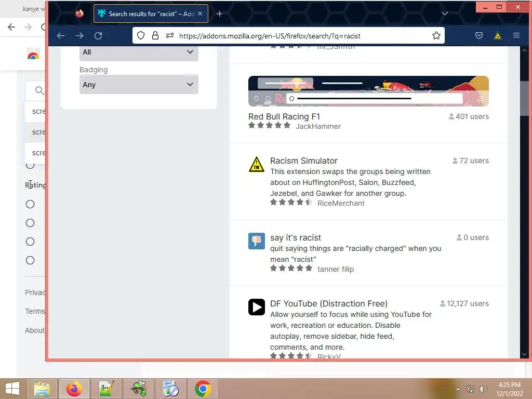
Task: Click the search magnifier in Chrome window
Action: tap(39, 90)
